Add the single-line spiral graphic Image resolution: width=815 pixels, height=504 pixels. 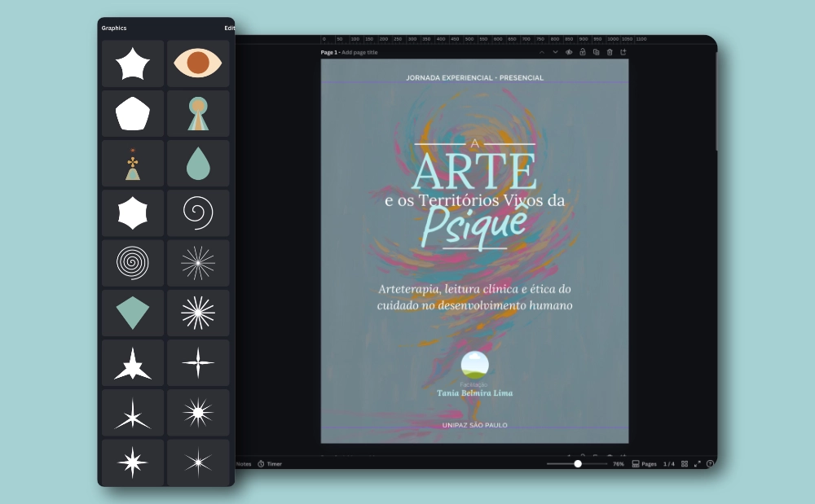(x=198, y=213)
